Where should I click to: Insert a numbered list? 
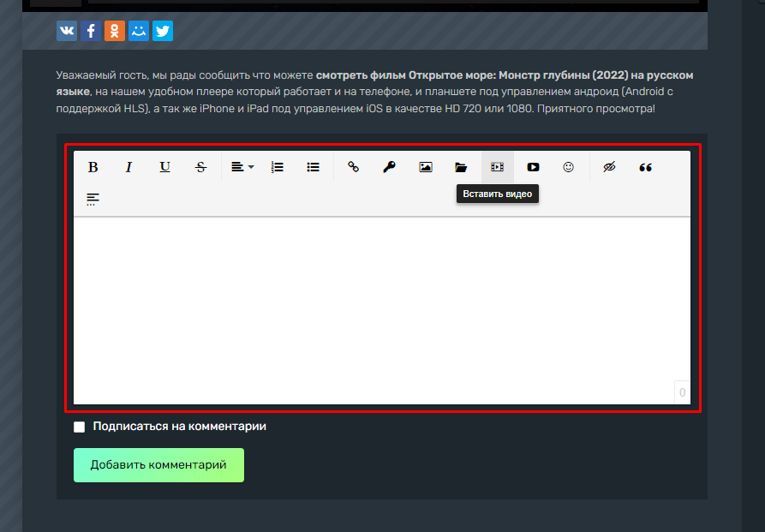pos(277,167)
